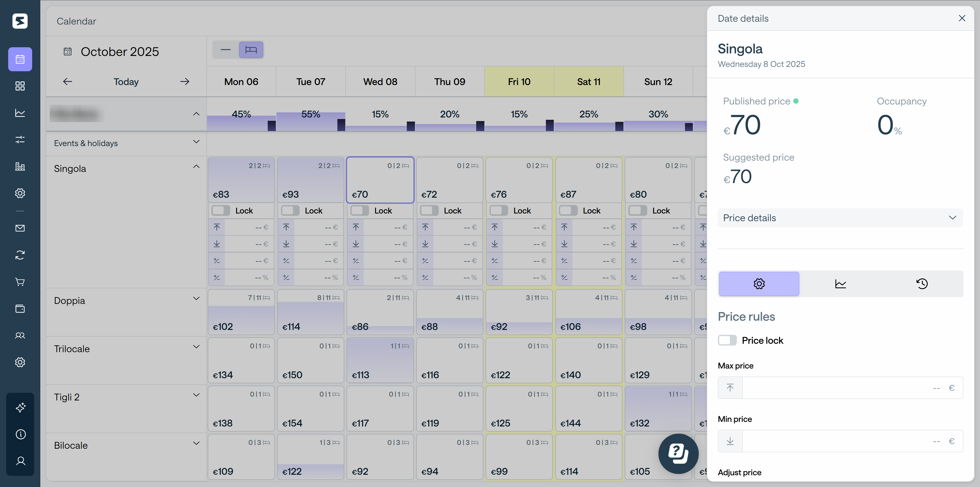Toggle Lock for Sat 11 Singola
Viewport: 980px width, 487px height.
568,211
